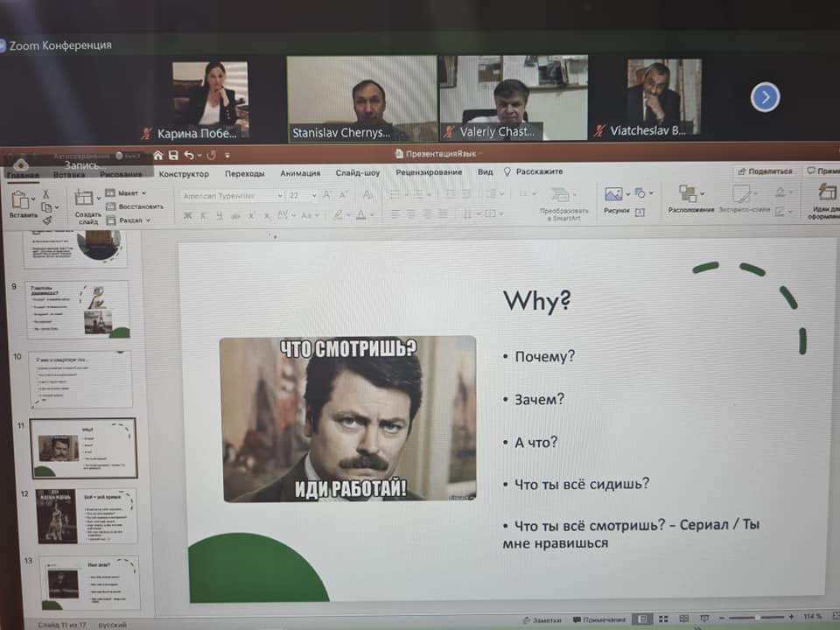Select slide 9 thumbnail in slide panel
This screenshot has width=840, height=630.
coord(78,310)
